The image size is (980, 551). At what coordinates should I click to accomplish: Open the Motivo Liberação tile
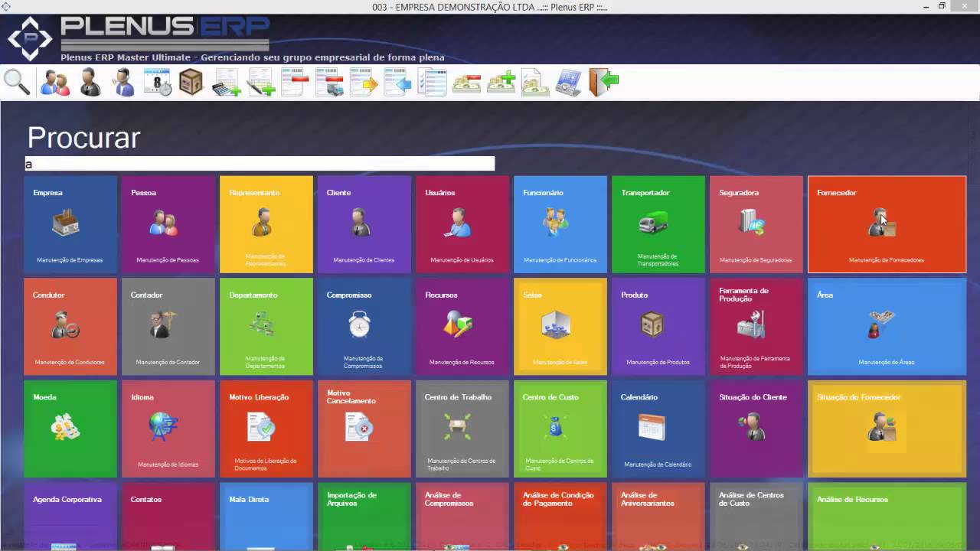click(266, 429)
